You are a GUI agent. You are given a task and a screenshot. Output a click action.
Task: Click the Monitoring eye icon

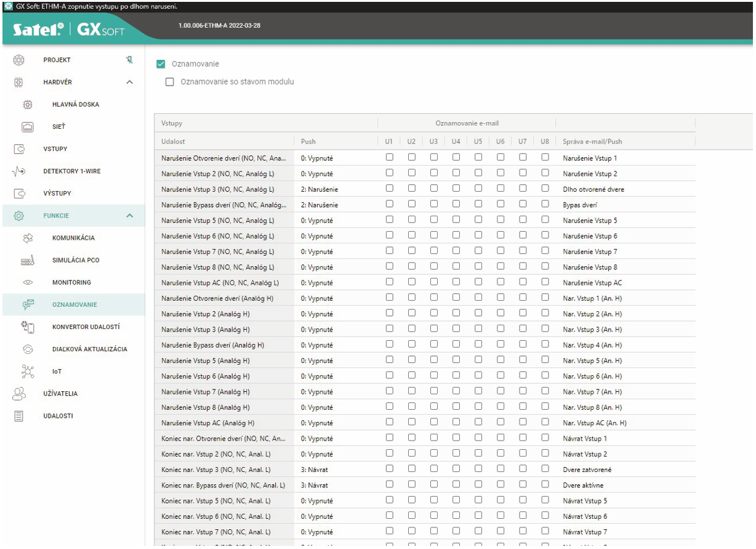tap(27, 283)
